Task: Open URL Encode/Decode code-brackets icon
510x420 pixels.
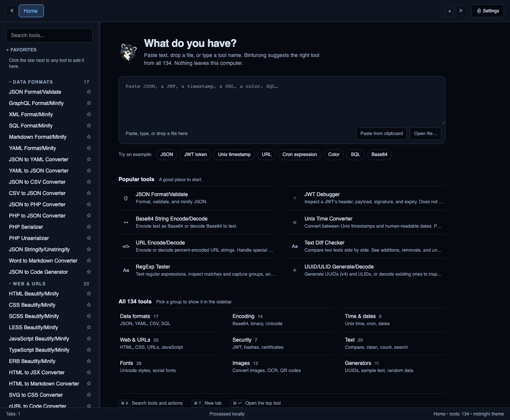Action: point(126,246)
